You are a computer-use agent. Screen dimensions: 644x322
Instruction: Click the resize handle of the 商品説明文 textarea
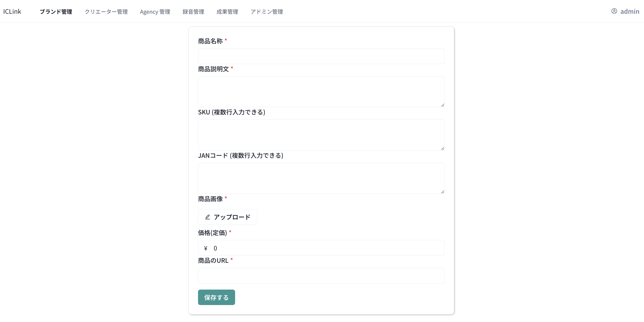click(443, 105)
